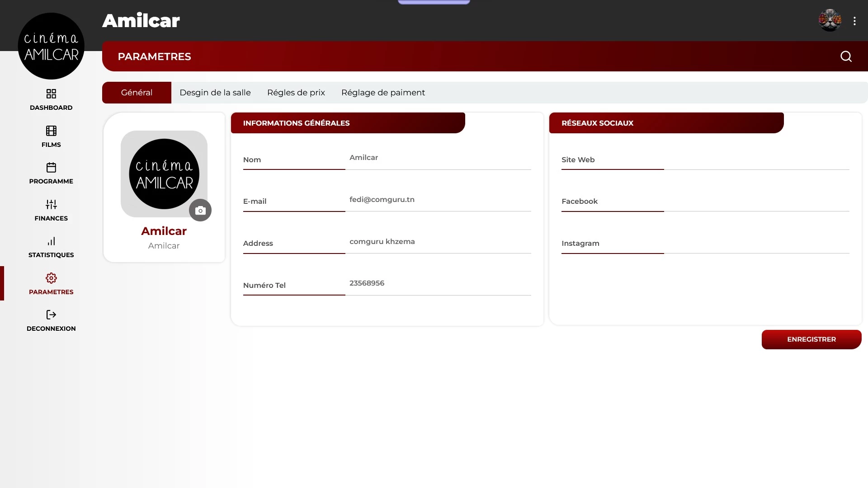Click the E-mail label
Screen dimensions: 868x488
tap(255, 201)
